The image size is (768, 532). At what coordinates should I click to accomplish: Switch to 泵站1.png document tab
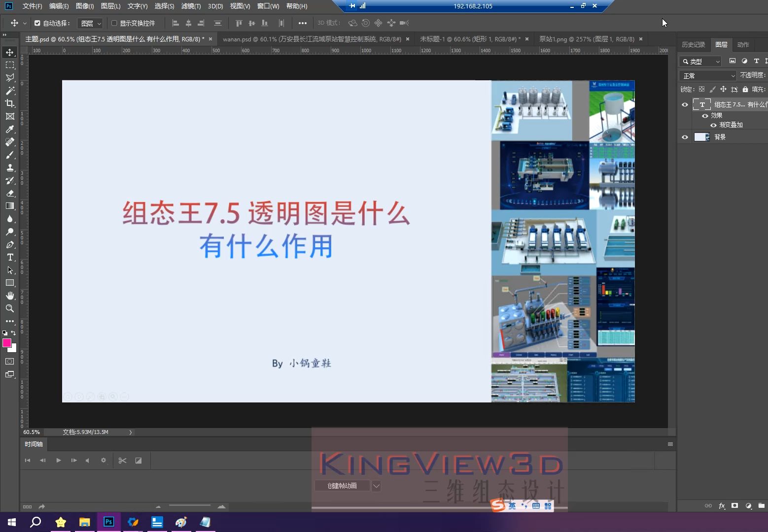click(x=587, y=39)
